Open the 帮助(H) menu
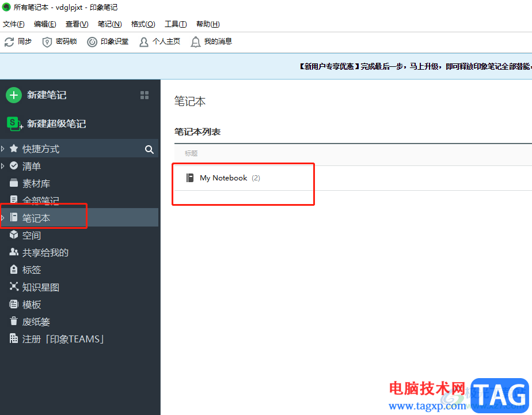The image size is (532, 415). coord(208,24)
